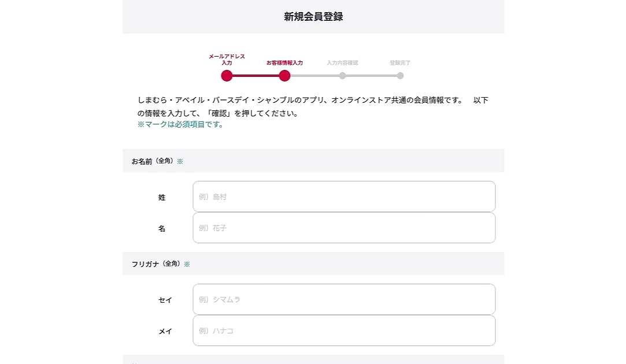
Task: Click the green ※マークは必須項目です note
Action: pos(180,124)
